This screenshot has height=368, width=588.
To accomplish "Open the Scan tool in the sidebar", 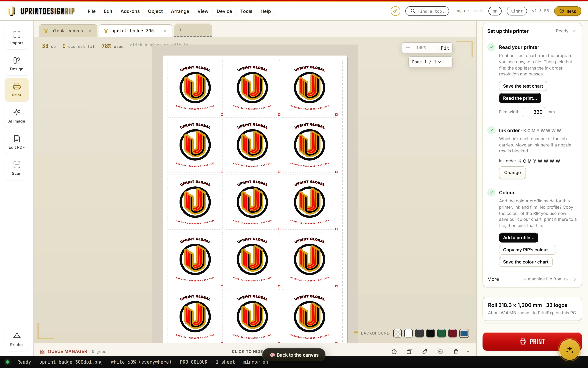I will tap(17, 168).
